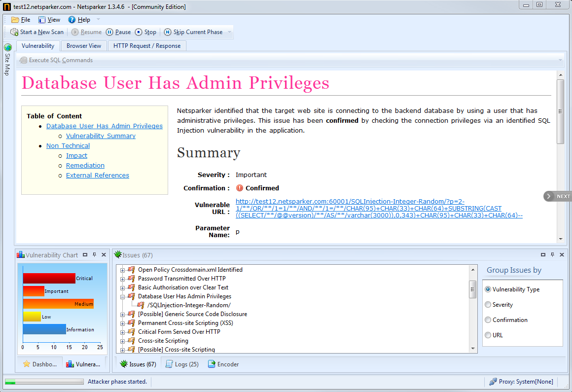Open the Encoder tab

(x=223, y=364)
